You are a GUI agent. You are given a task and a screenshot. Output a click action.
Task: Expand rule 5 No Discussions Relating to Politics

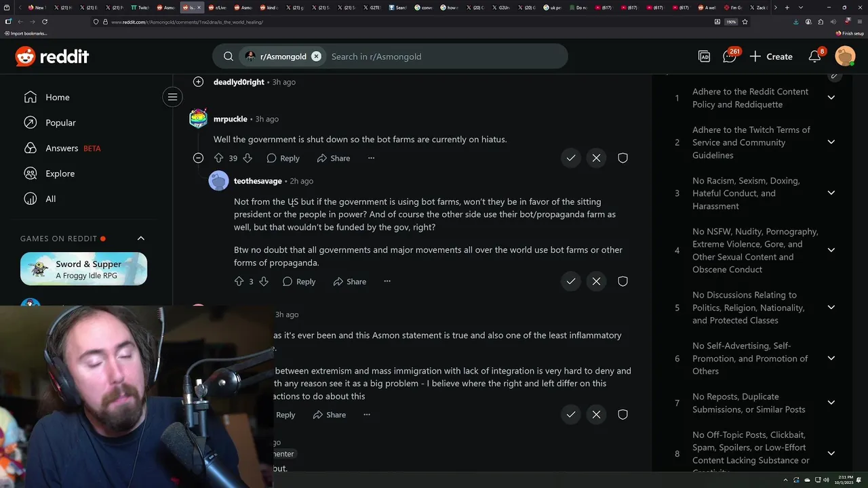coord(831,308)
